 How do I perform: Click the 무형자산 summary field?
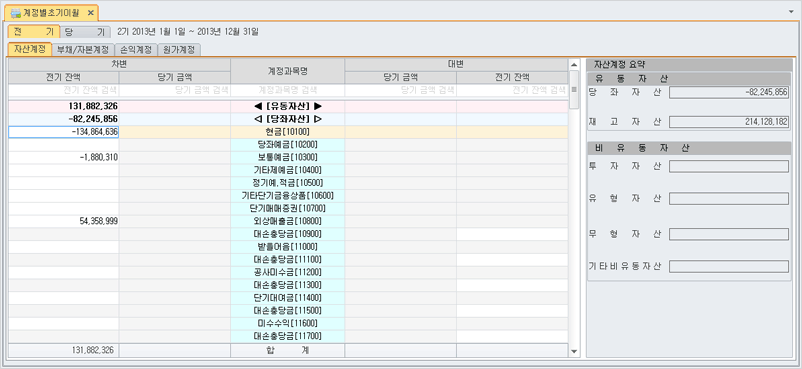[x=729, y=234]
